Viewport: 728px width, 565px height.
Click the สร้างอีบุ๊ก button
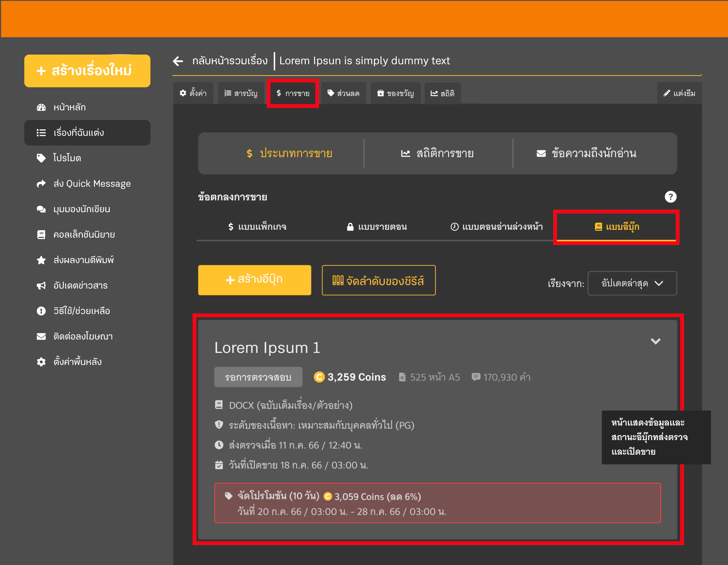point(254,280)
